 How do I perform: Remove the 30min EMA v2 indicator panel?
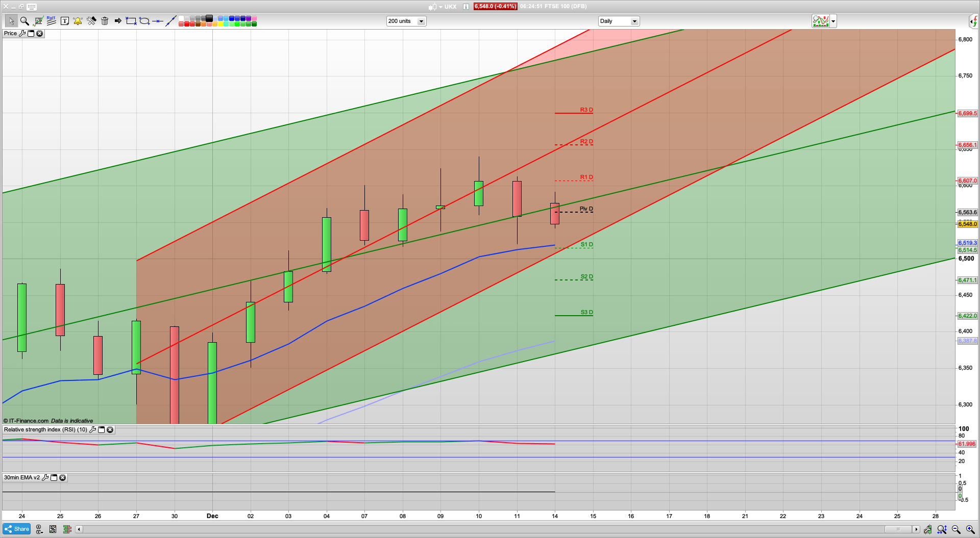[62, 478]
